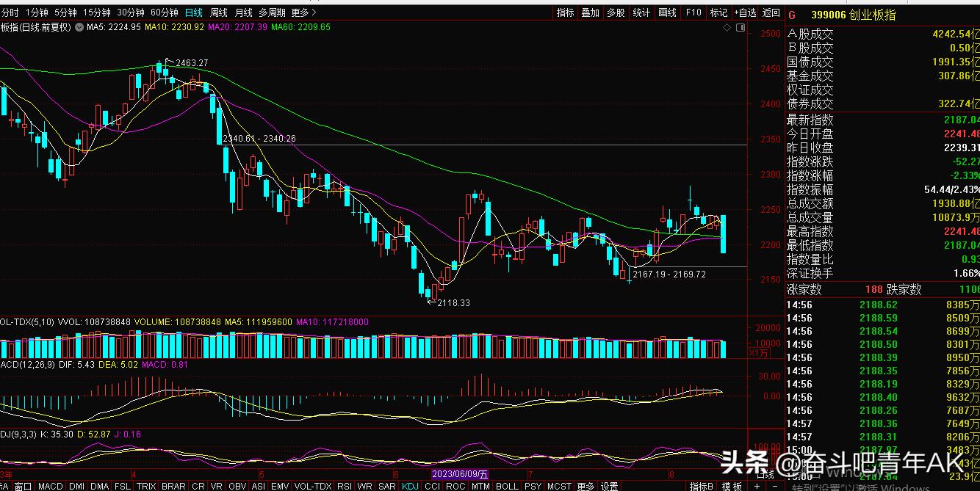Expand 更多 indicators in the bottom bar

point(586,486)
